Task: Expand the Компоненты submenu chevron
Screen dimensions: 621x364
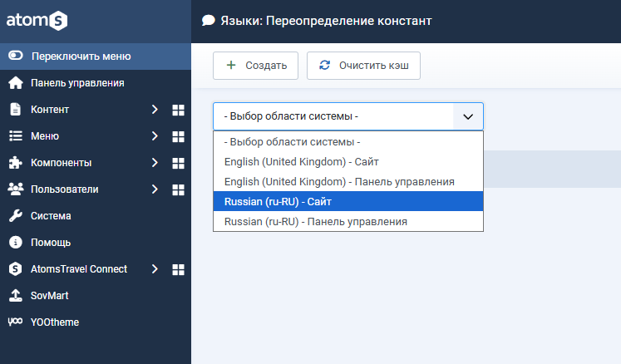Action: pyautogui.click(x=155, y=162)
